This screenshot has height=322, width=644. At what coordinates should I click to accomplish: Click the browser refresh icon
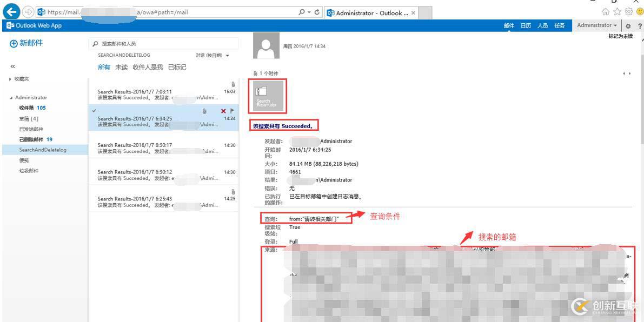tap(317, 12)
